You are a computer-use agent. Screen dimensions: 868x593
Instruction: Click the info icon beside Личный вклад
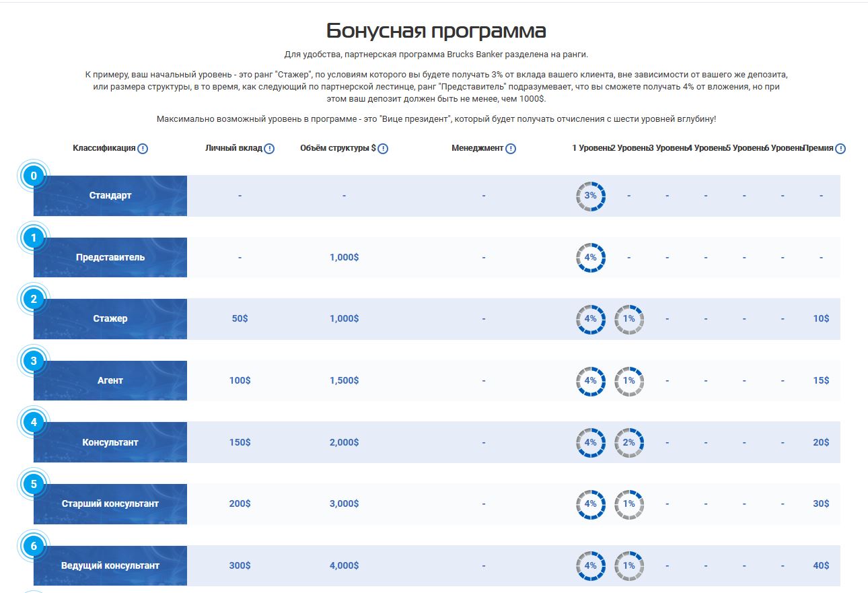tap(269, 149)
